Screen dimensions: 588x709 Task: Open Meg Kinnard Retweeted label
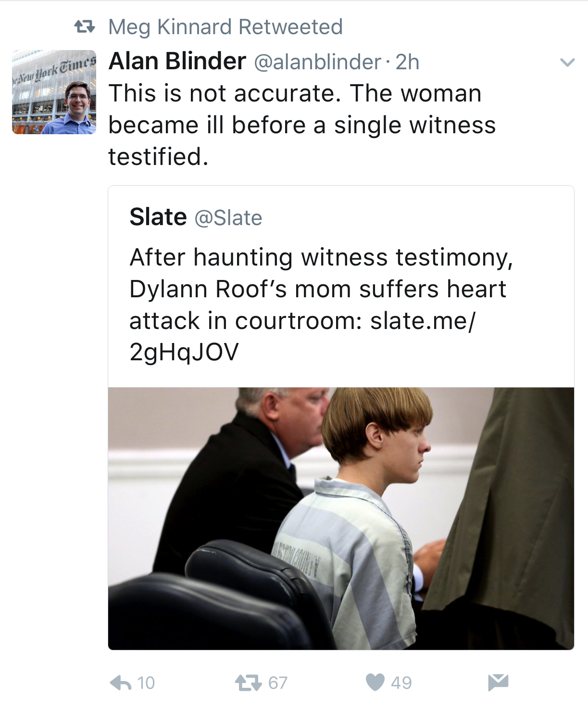click(x=225, y=27)
